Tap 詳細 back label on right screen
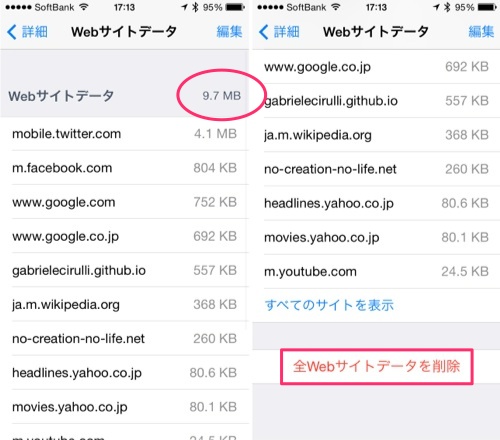This screenshot has width=500, height=440. (286, 32)
